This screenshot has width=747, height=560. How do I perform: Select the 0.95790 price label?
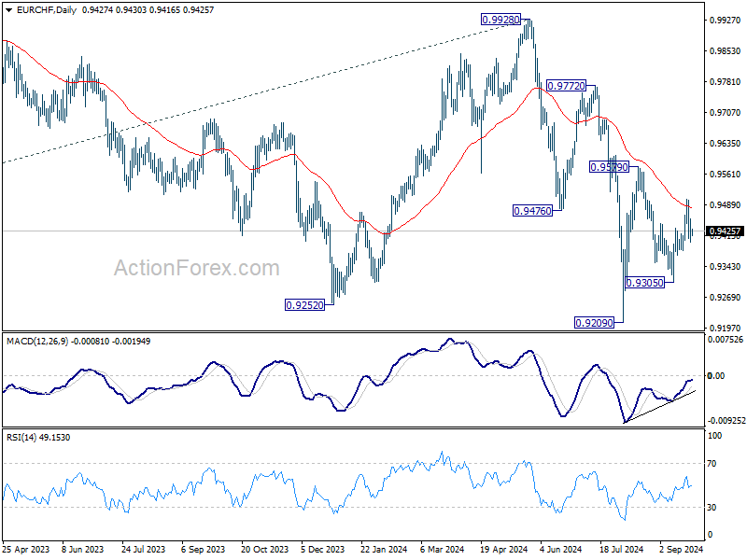[609, 167]
